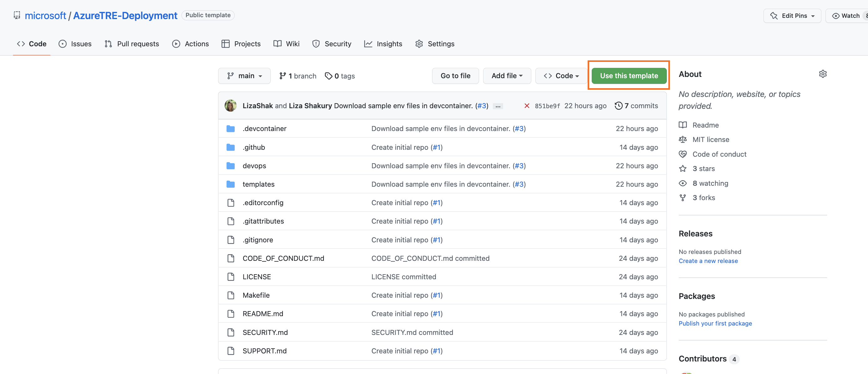Open the main branch selector dropdown
The width and height of the screenshot is (868, 374).
[x=244, y=76]
